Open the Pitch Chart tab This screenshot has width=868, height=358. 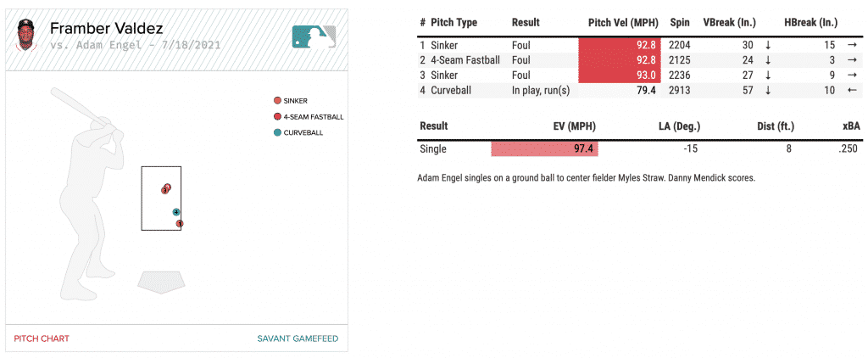click(x=42, y=338)
